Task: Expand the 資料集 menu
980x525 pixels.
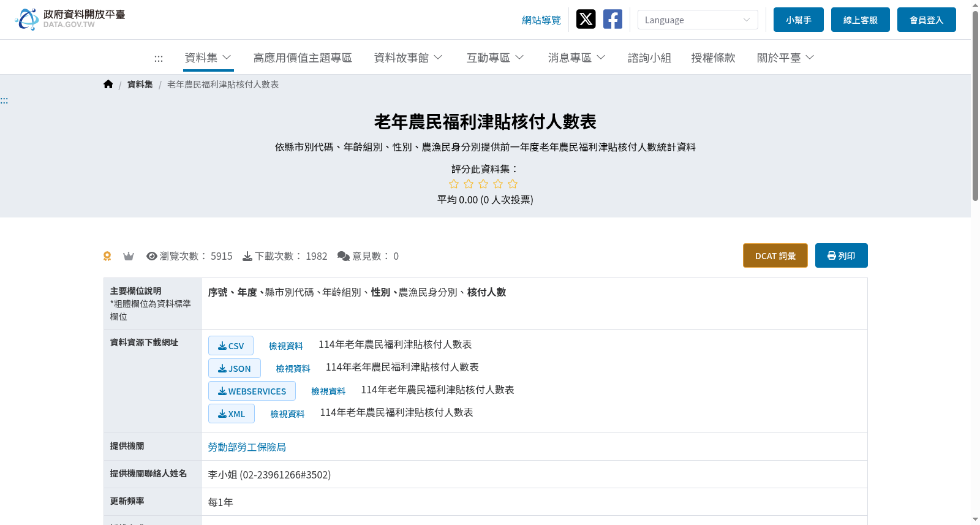Action: 208,58
